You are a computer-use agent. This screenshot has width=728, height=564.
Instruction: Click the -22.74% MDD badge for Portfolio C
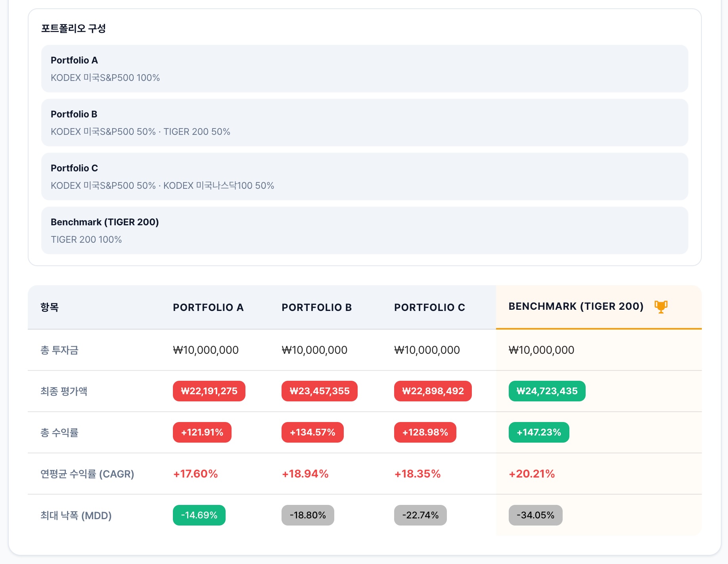pyautogui.click(x=420, y=515)
